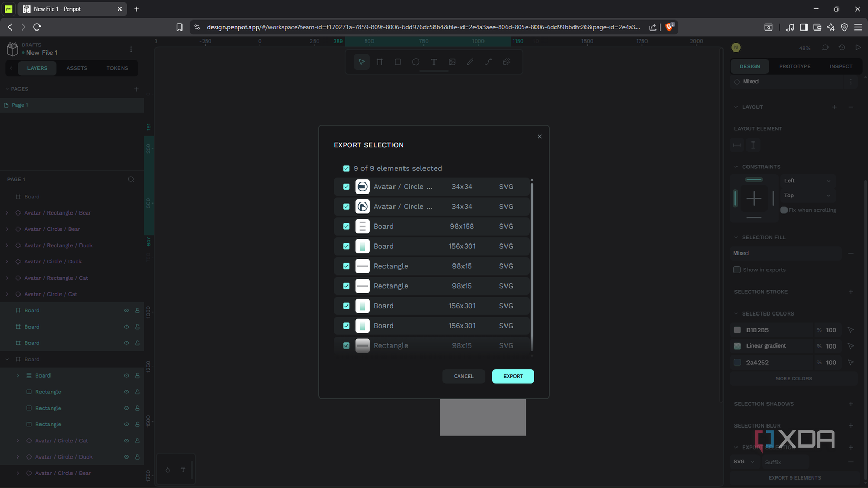Open the 48% zoom level control
868x488 pixels.
[805, 48]
